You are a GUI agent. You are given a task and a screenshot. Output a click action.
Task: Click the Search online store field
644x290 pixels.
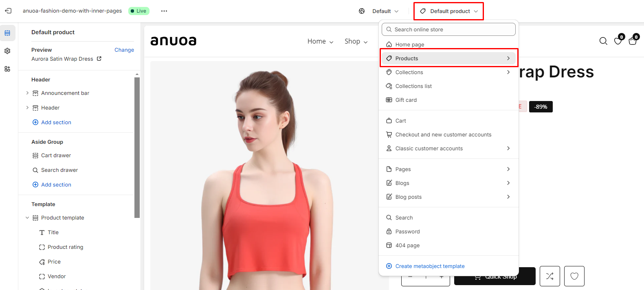448,29
